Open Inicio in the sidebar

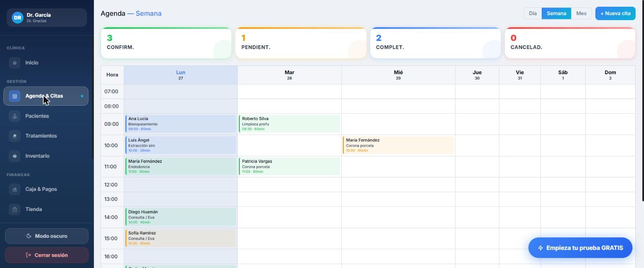tap(46, 63)
